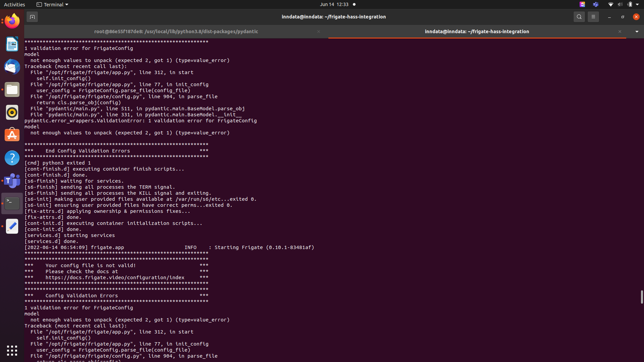644x362 pixels.
Task: Open the Files application
Action: click(x=12, y=89)
